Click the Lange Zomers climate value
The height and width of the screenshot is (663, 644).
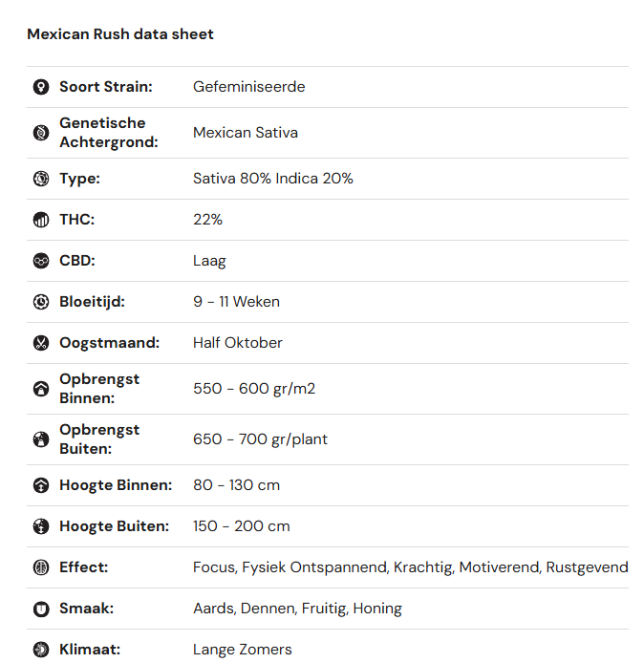[243, 650]
